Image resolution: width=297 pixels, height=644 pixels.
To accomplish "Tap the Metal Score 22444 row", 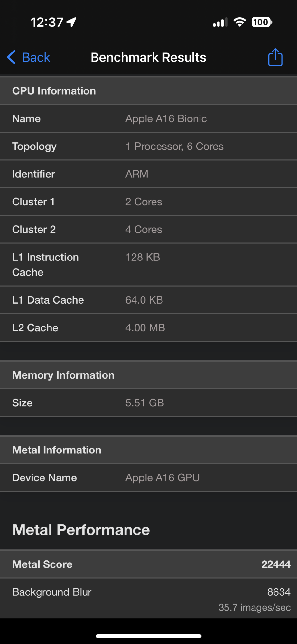I will (x=148, y=564).
